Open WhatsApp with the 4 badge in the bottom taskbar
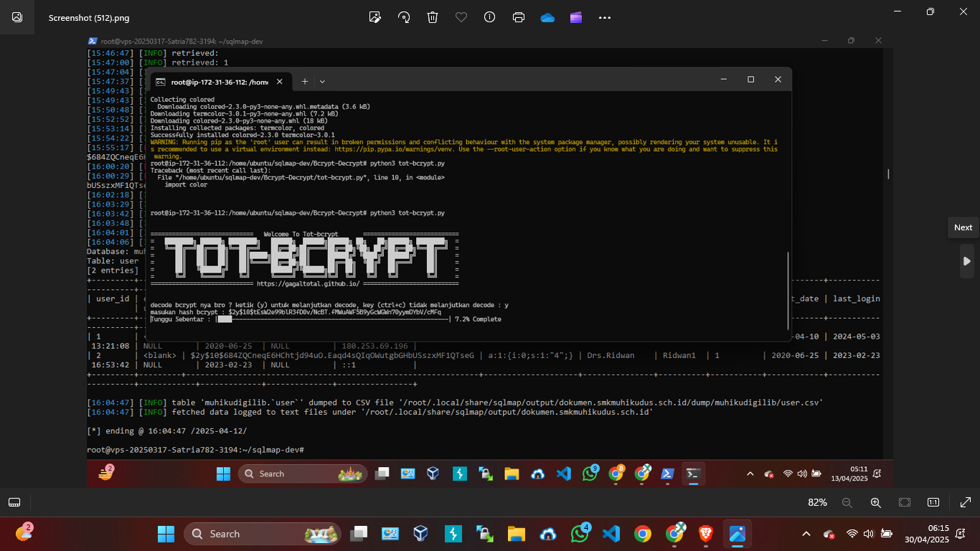 [x=580, y=533]
